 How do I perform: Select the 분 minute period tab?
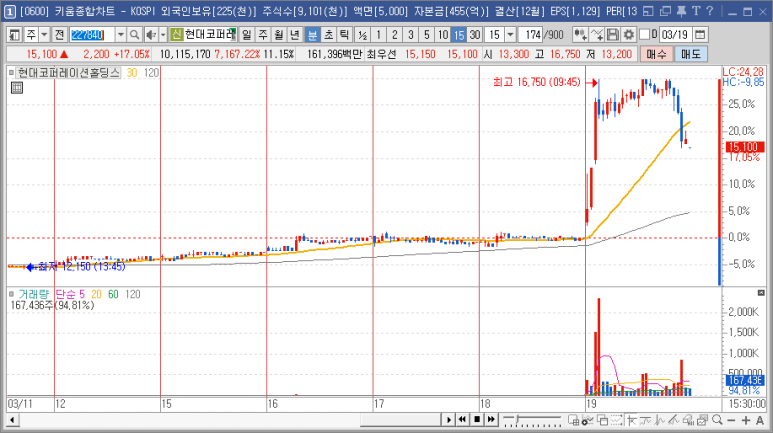pos(312,35)
